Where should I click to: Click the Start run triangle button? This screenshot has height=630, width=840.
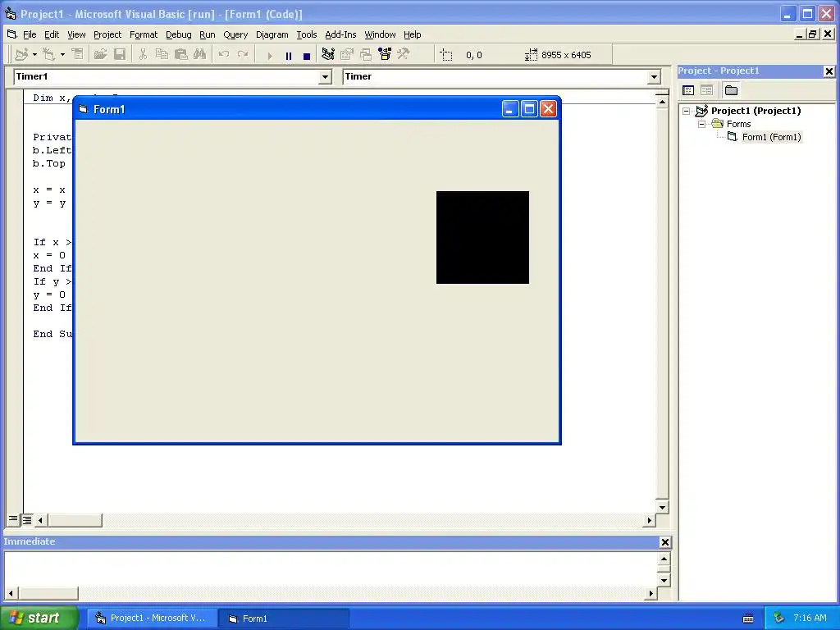tap(269, 55)
